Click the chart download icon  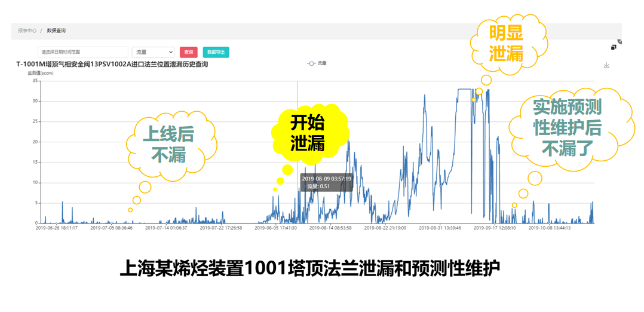pyautogui.click(x=606, y=65)
